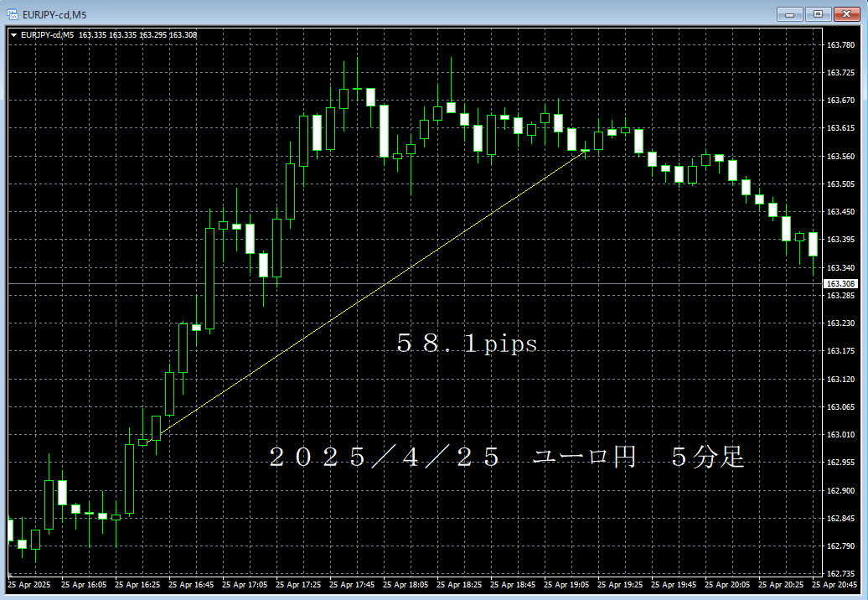Image resolution: width=868 pixels, height=600 pixels.
Task: Click the 163.615 price axis value
Action: click(840, 128)
